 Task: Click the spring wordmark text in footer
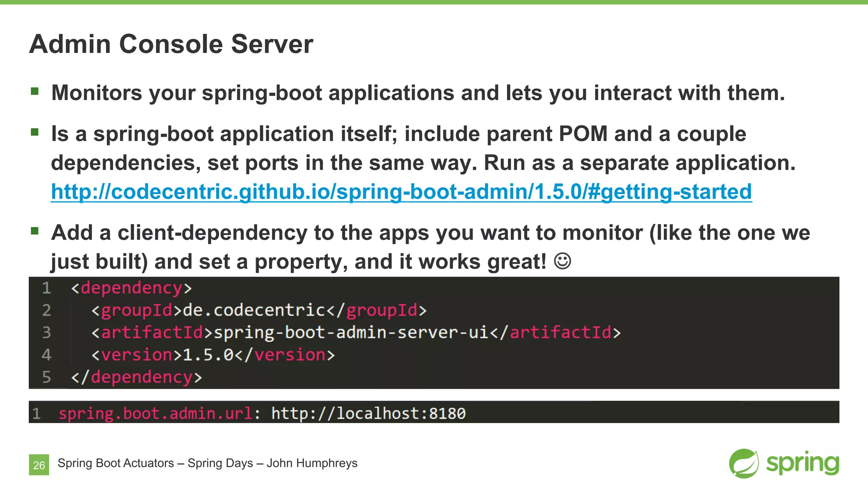802,463
